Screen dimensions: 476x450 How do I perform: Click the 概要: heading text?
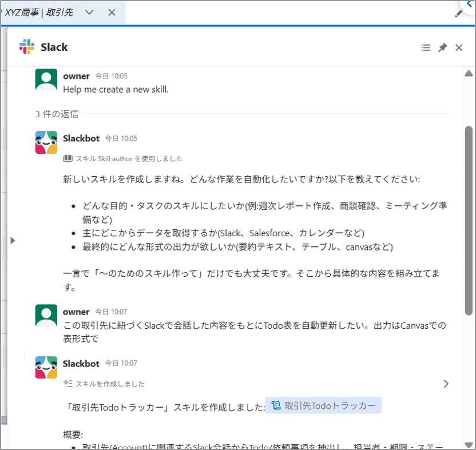[x=73, y=435]
